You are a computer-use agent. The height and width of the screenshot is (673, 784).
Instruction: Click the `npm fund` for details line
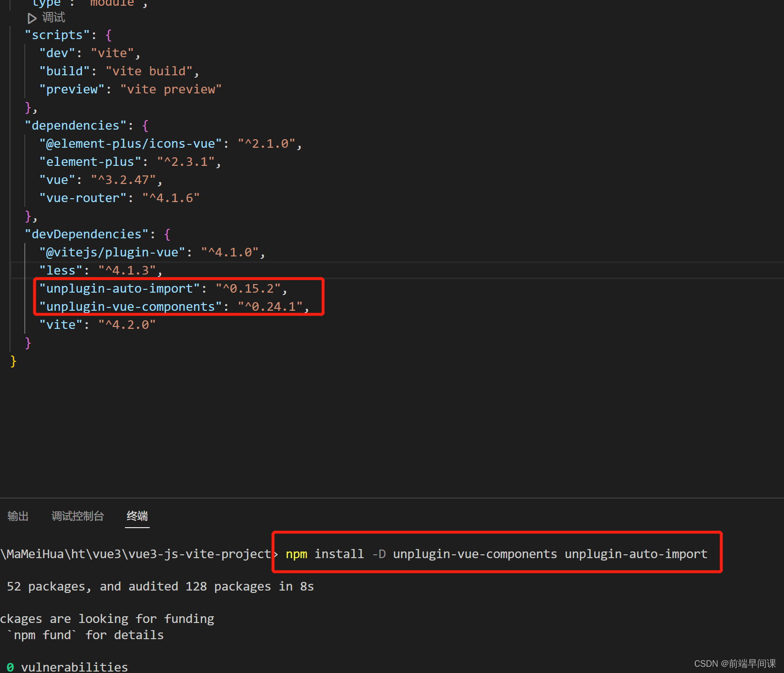pos(85,635)
